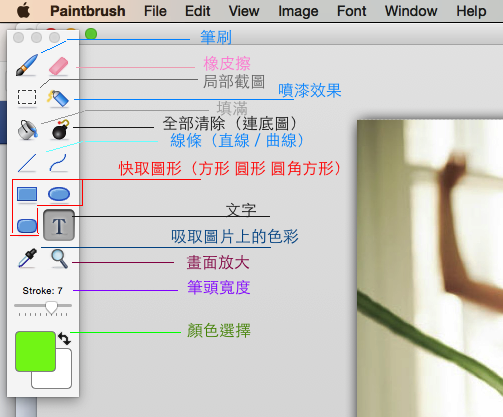Open the View menu
This screenshot has width=503, height=417.
pyautogui.click(x=244, y=11)
